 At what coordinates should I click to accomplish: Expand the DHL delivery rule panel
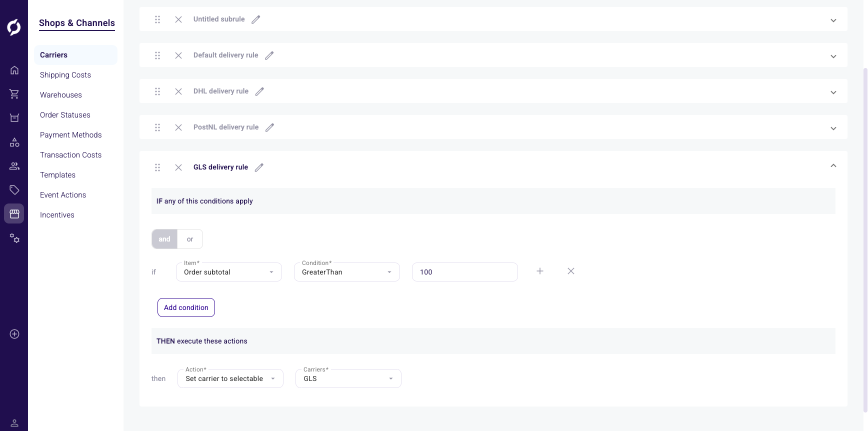pyautogui.click(x=833, y=92)
